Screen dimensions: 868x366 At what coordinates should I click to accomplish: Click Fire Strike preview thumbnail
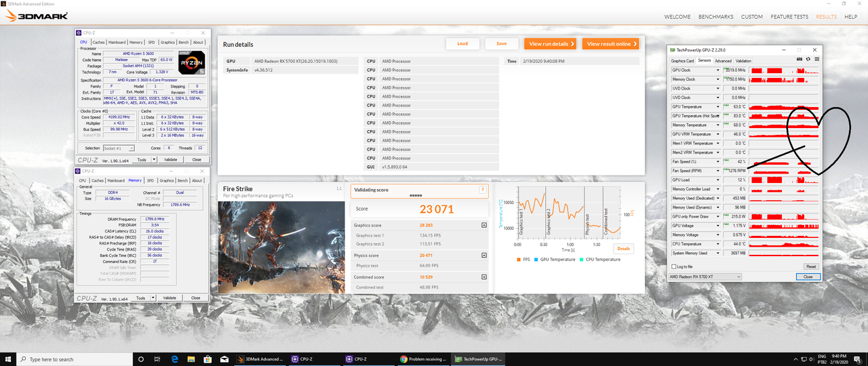(x=281, y=247)
